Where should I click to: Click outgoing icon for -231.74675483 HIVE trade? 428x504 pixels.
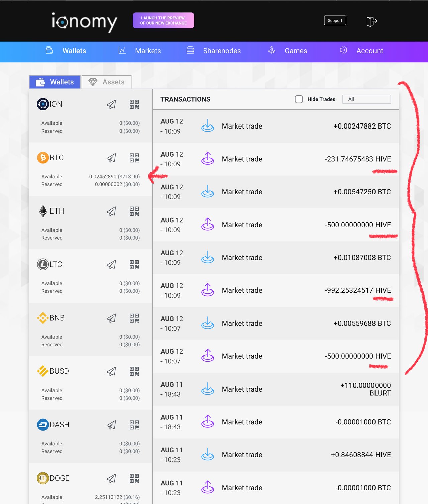208,158
